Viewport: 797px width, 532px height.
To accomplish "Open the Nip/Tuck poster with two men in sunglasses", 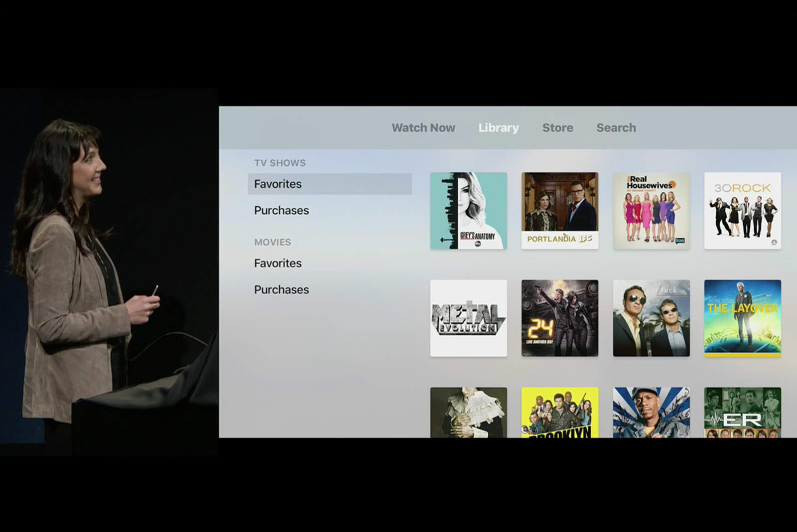I will [652, 318].
